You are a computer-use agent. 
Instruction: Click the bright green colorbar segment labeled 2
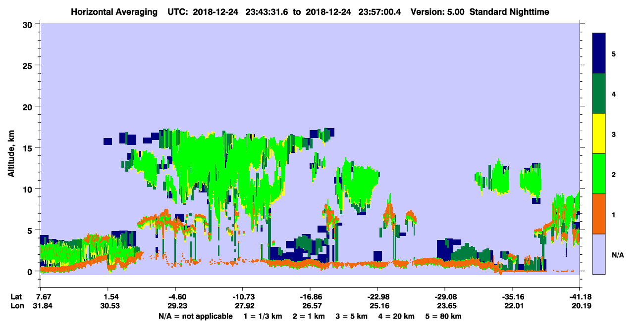tap(599, 174)
